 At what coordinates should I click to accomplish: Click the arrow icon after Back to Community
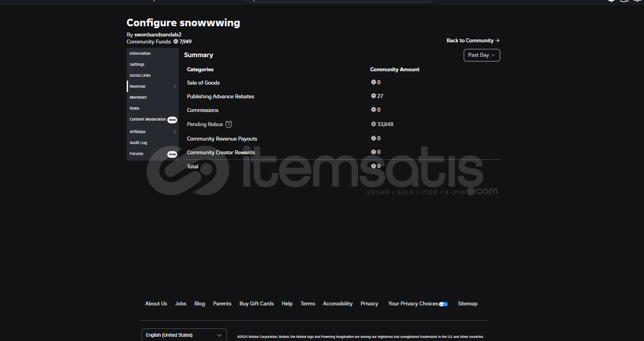(x=497, y=40)
